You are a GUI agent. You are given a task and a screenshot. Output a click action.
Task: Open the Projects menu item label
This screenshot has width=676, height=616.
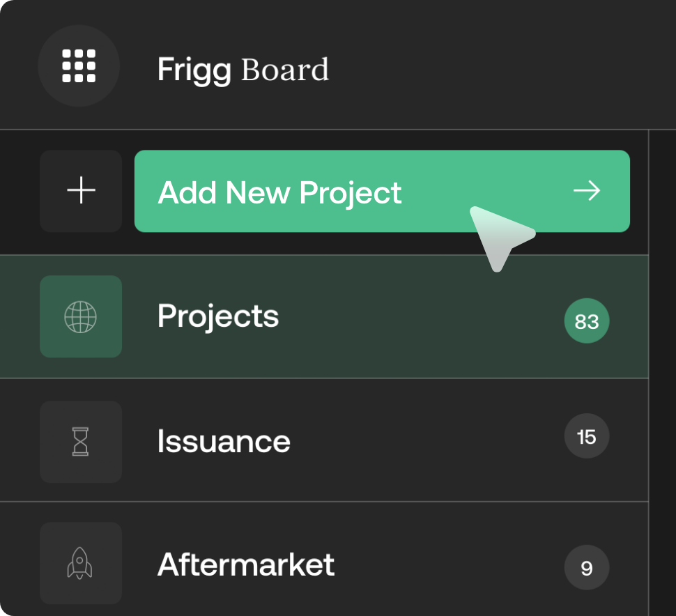pos(218,316)
